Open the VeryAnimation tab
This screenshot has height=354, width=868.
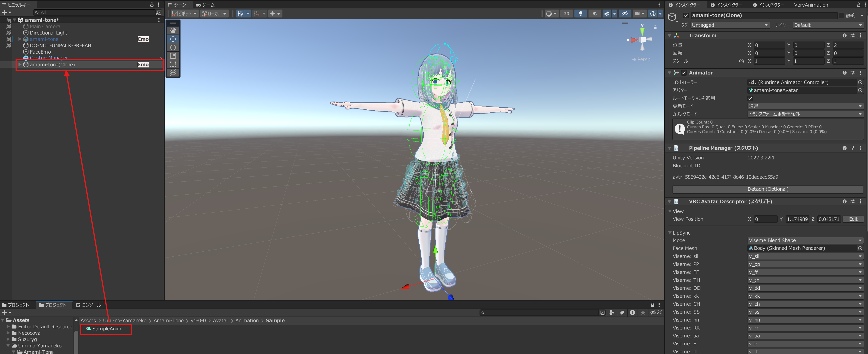click(811, 5)
